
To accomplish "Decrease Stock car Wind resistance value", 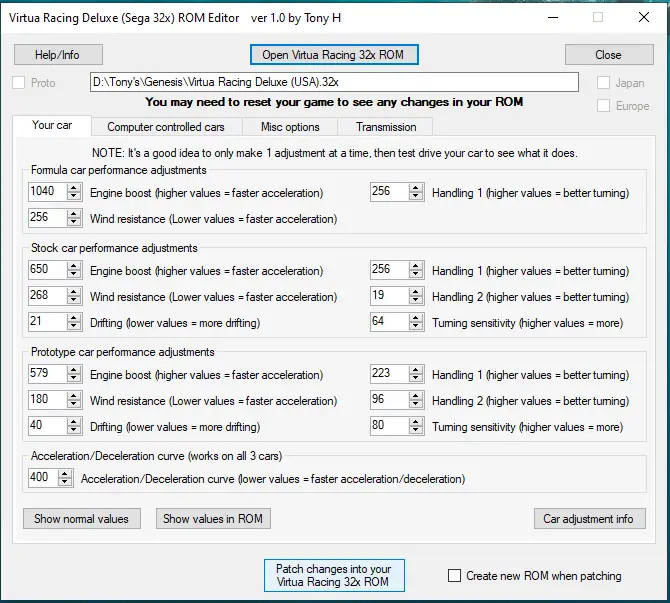I will [x=74, y=300].
